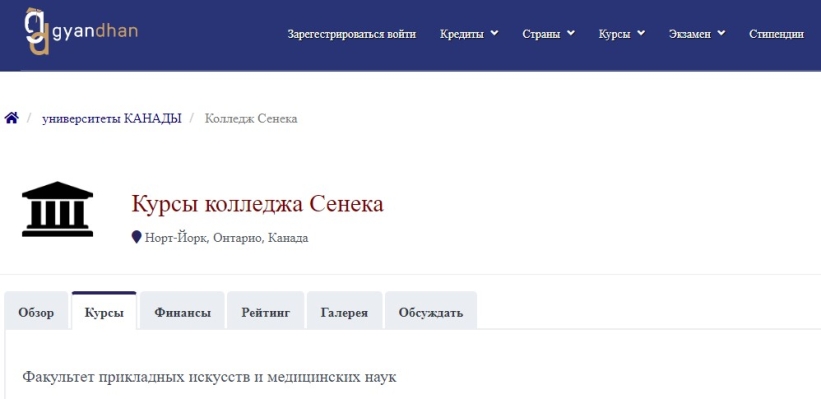The height and width of the screenshot is (399, 821).
Task: Open the Кредиты dropdown menu
Action: click(x=469, y=34)
